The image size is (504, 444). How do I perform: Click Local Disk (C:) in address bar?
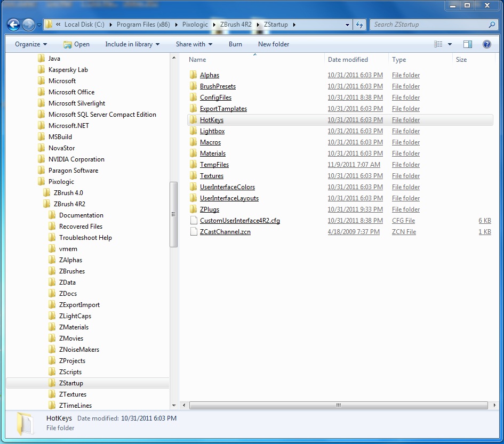(x=84, y=25)
